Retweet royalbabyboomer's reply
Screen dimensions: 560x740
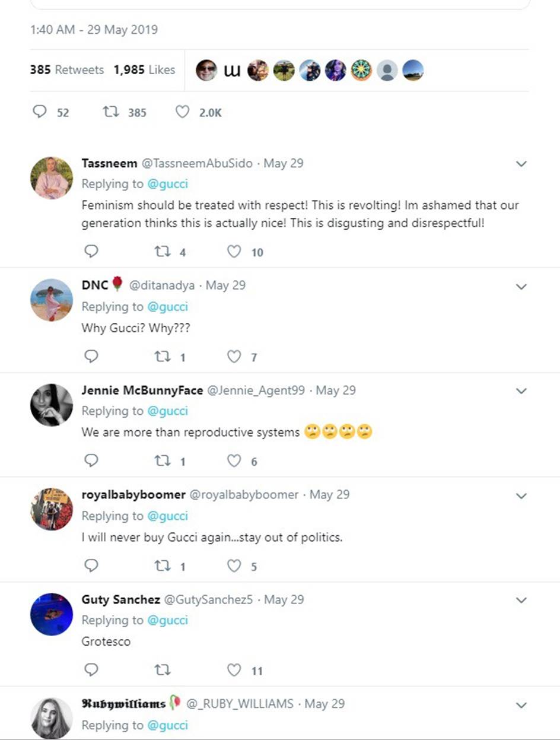(x=162, y=566)
